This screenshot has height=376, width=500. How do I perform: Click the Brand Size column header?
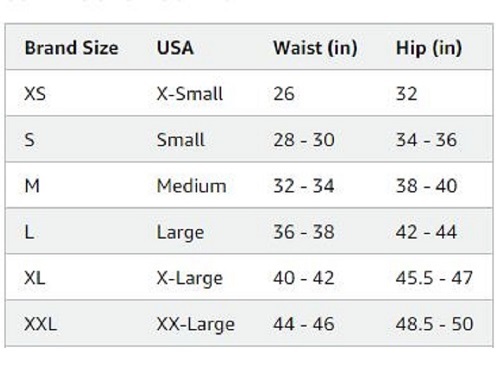tap(72, 48)
